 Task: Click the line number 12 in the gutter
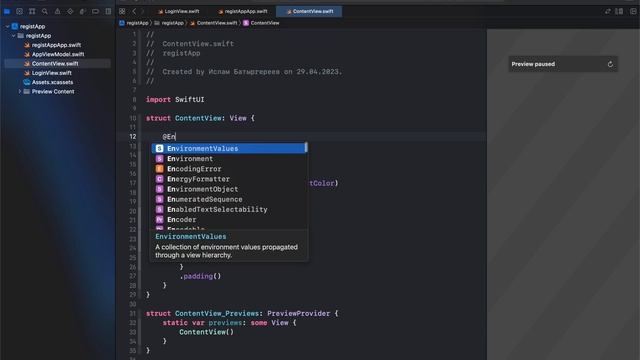click(133, 137)
